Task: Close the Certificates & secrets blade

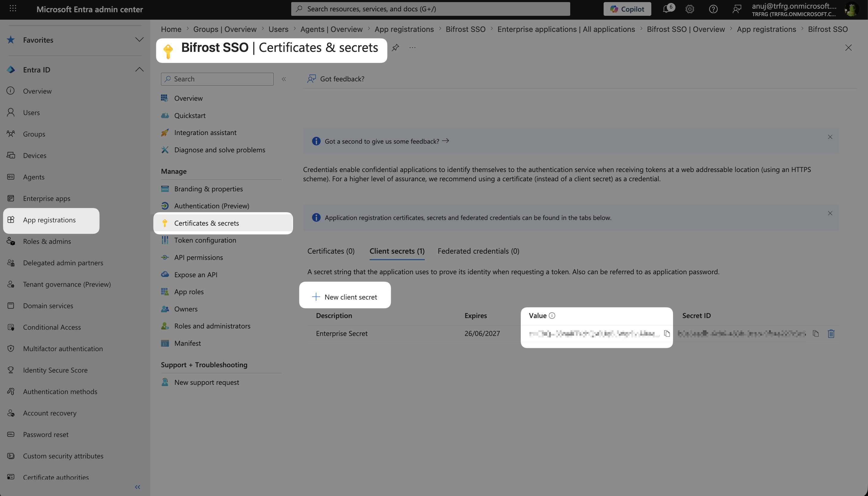Action: pos(848,48)
